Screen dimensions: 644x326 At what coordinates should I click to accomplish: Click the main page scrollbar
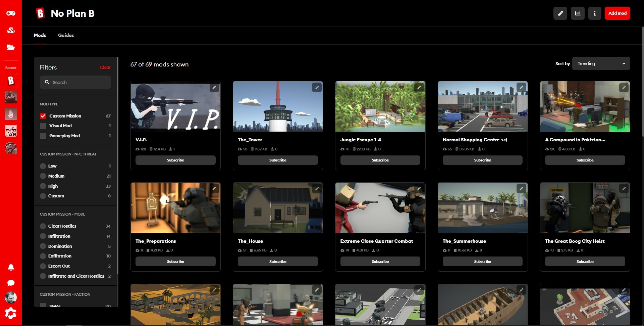point(643,82)
